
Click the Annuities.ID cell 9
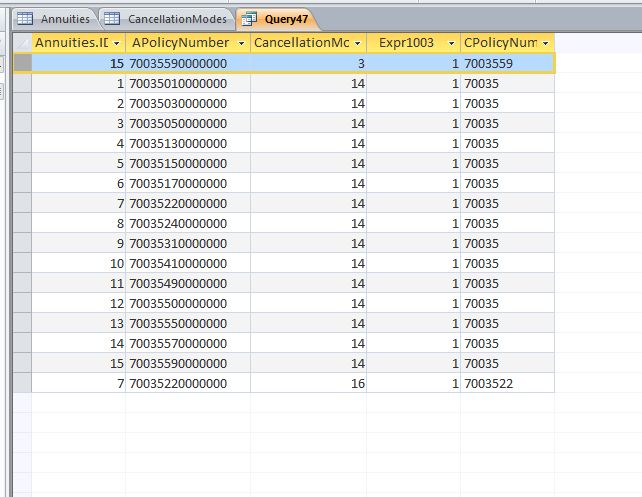(79, 244)
